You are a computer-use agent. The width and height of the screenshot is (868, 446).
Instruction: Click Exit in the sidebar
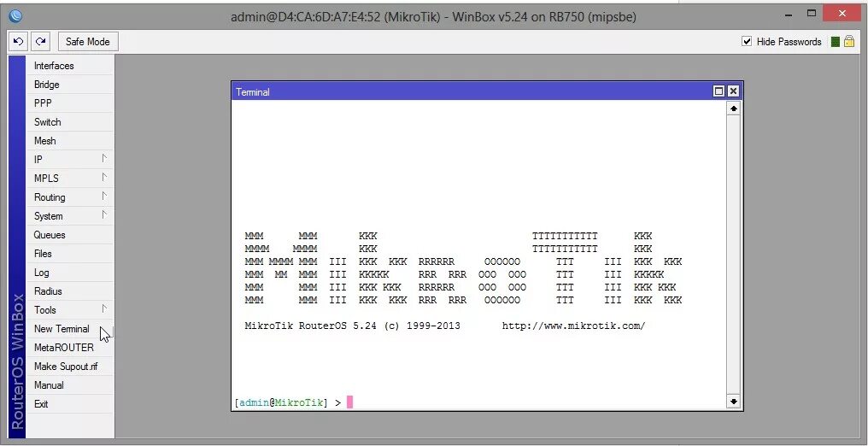[x=70, y=404]
